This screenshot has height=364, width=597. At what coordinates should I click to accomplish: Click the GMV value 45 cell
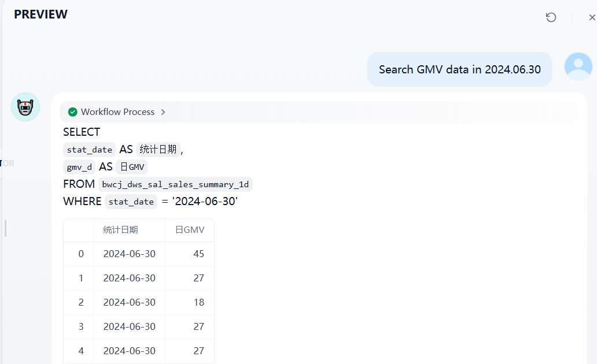tap(198, 254)
